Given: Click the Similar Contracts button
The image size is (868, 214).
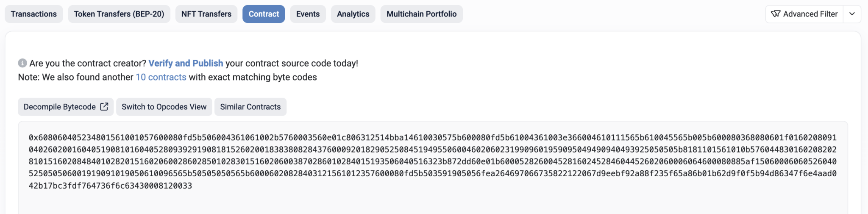Looking at the screenshot, I should (x=250, y=107).
